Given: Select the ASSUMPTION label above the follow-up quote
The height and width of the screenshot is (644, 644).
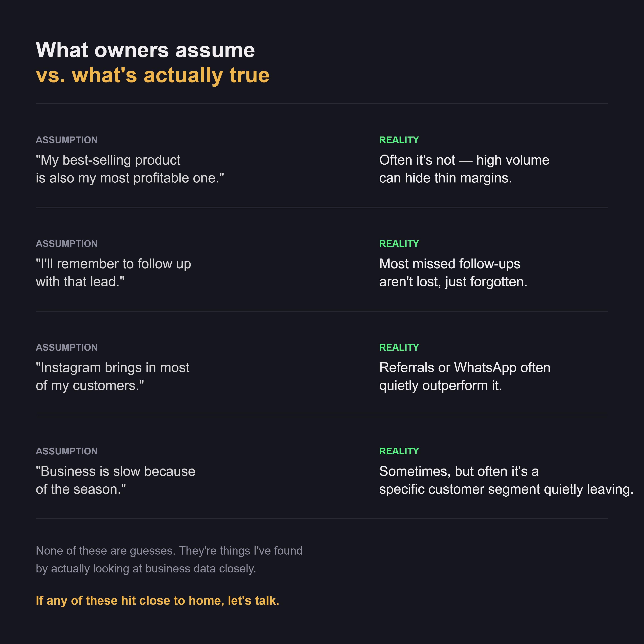Looking at the screenshot, I should coord(67,244).
